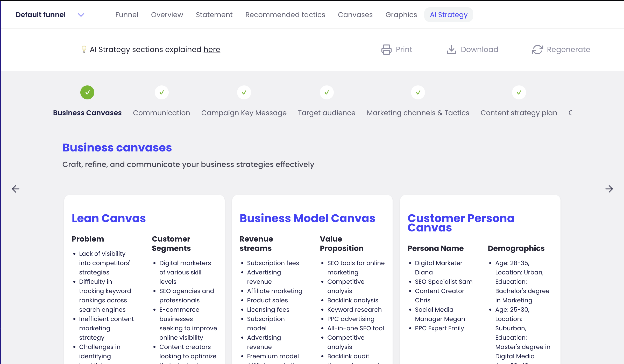Viewport: 624px width, 364px height.
Task: Toggle the Target audience checkmark
Action: [x=327, y=92]
